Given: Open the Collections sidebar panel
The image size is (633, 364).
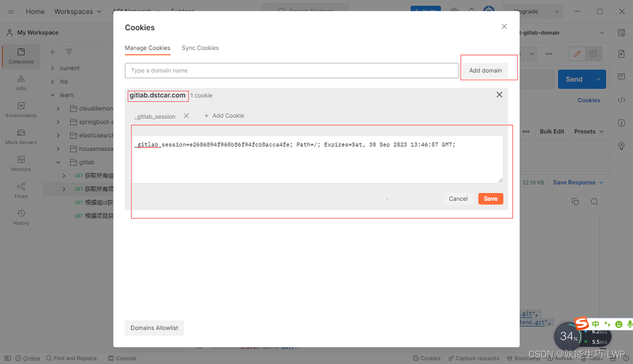Looking at the screenshot, I should pyautogui.click(x=21, y=56).
